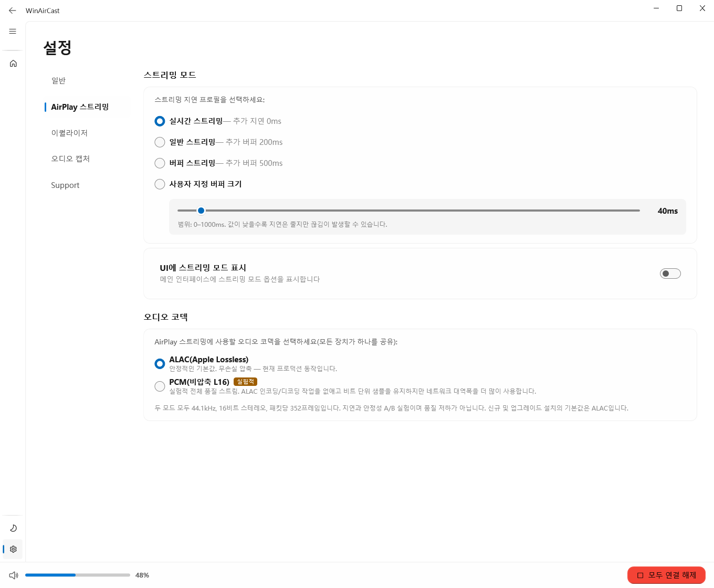Mute volume with the speaker icon
714x588 pixels.
point(14,575)
